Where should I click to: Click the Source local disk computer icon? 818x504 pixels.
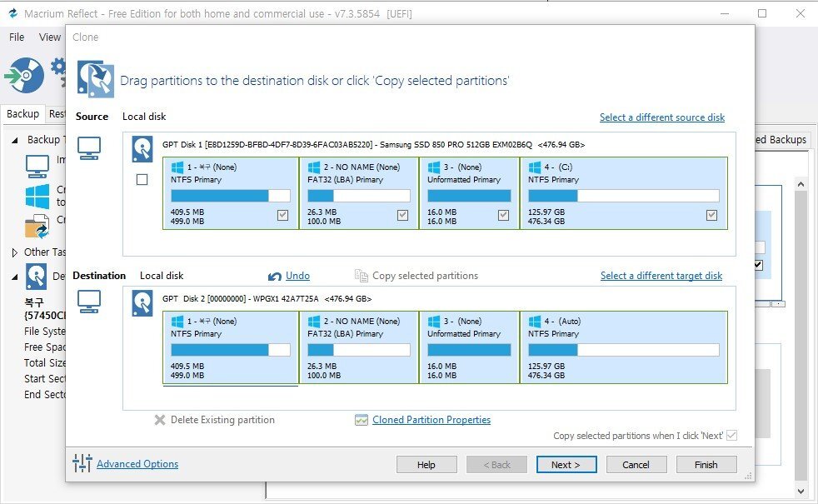89,148
